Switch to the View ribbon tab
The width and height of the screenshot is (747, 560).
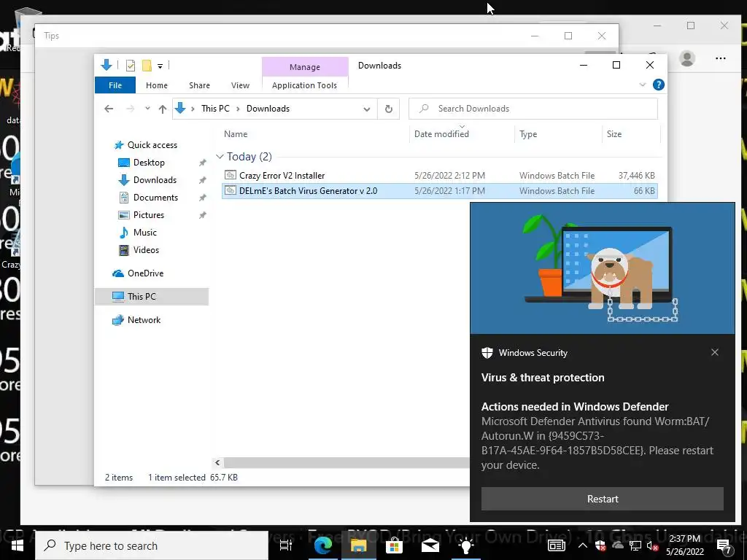point(240,85)
